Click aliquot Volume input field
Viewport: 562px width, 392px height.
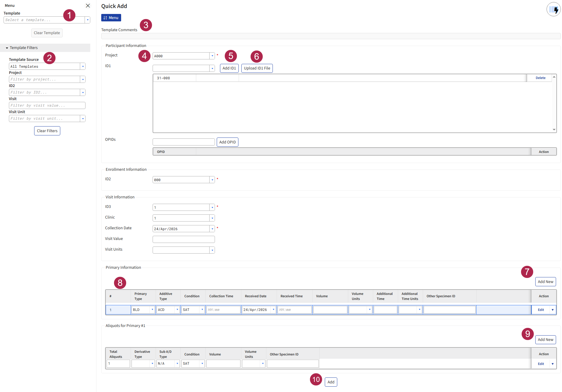coord(223,363)
